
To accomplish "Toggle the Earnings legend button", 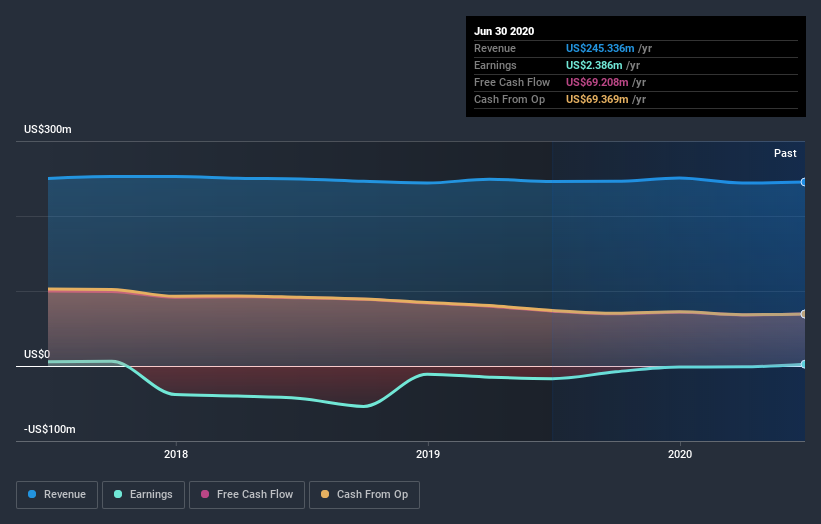I will point(143,495).
